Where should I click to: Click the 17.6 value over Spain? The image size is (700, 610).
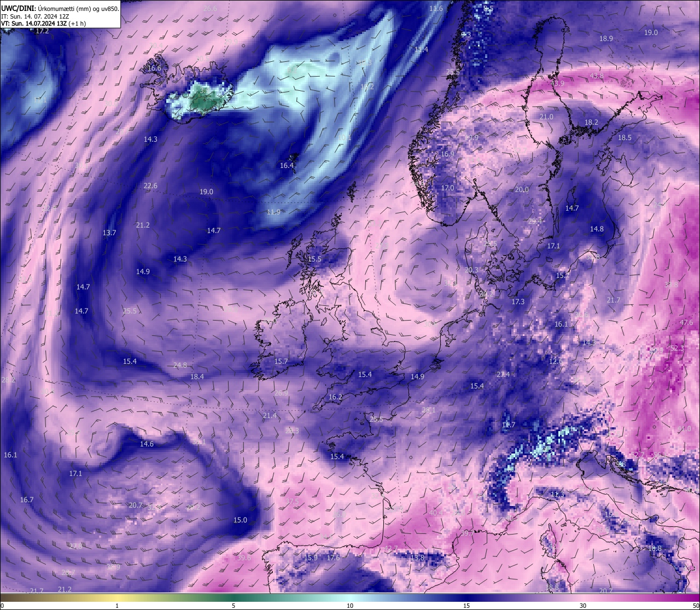[x=333, y=558]
